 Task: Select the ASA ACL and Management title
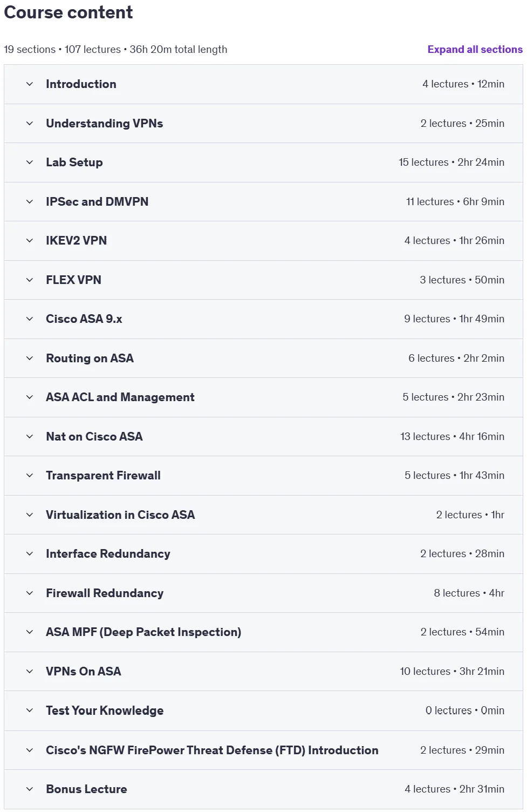(x=120, y=397)
